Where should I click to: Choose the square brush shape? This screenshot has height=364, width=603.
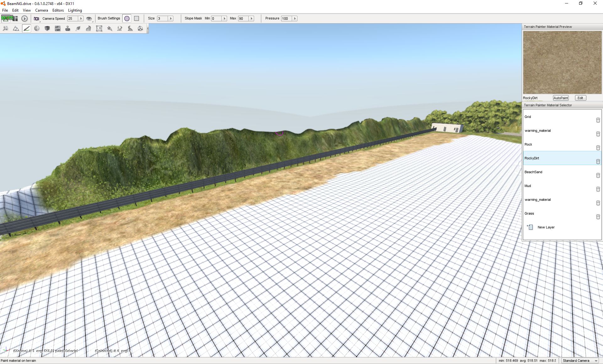click(x=137, y=19)
